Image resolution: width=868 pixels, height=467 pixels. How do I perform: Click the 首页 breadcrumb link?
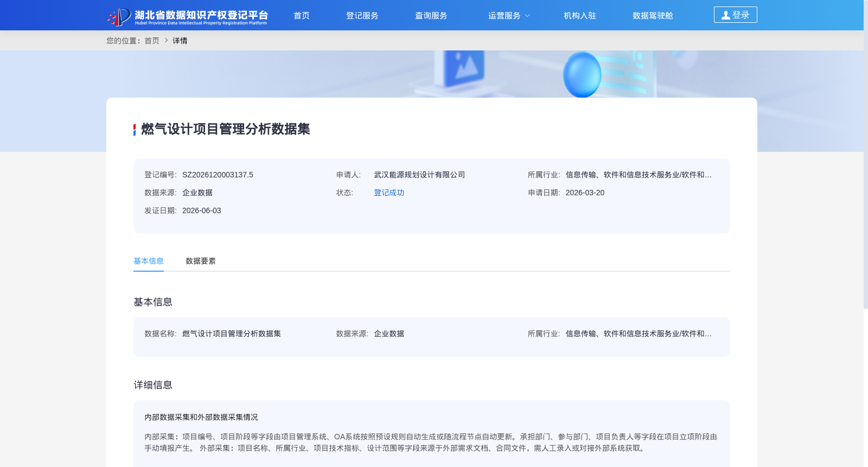[x=152, y=41]
